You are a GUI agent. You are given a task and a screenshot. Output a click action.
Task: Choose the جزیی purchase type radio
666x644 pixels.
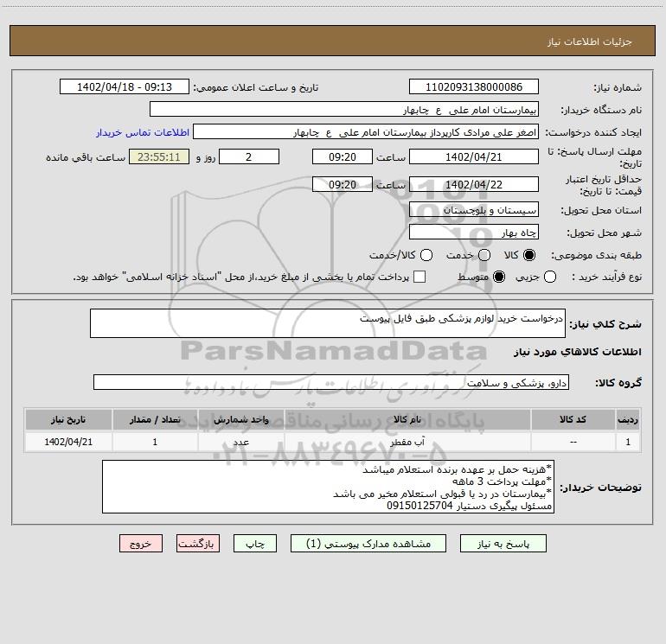pyautogui.click(x=549, y=277)
